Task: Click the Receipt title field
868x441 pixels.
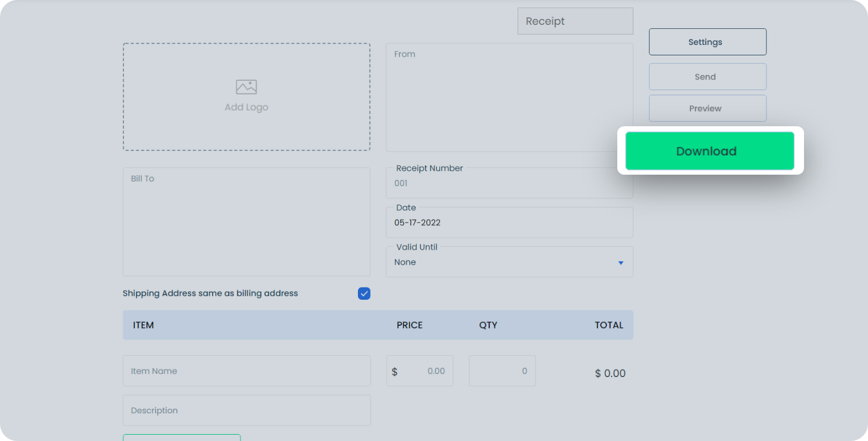Action: click(x=575, y=21)
